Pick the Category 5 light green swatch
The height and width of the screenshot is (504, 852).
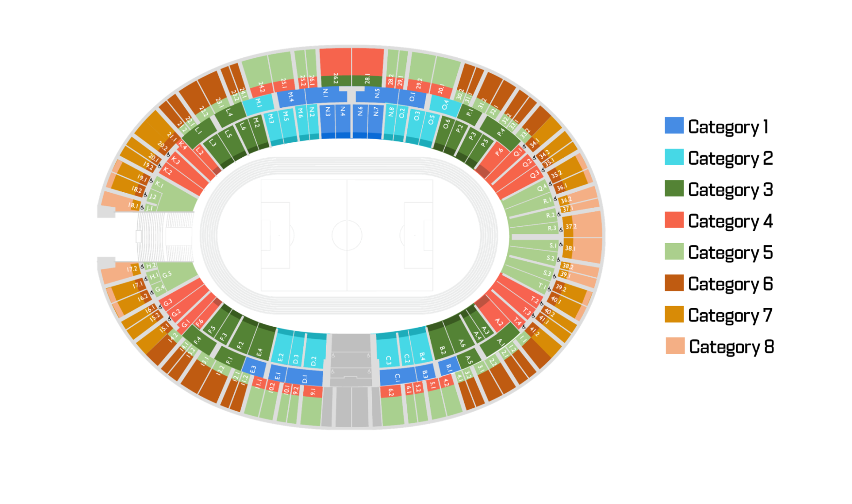point(674,251)
